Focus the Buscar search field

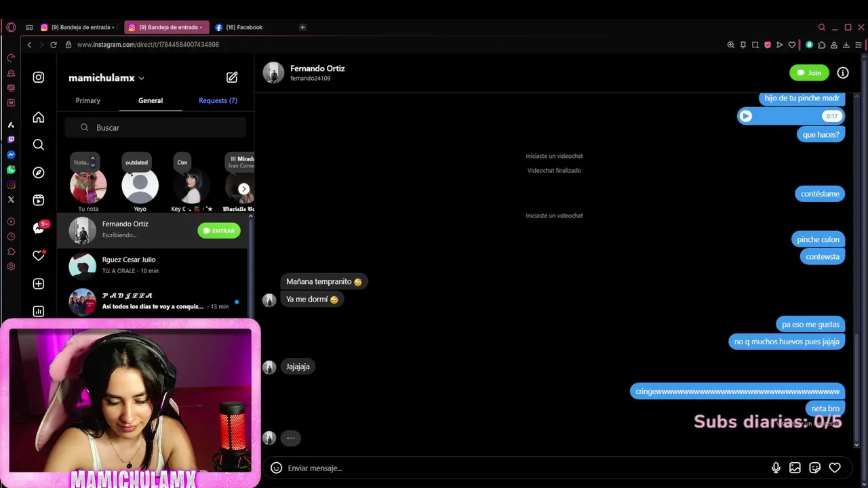point(155,127)
